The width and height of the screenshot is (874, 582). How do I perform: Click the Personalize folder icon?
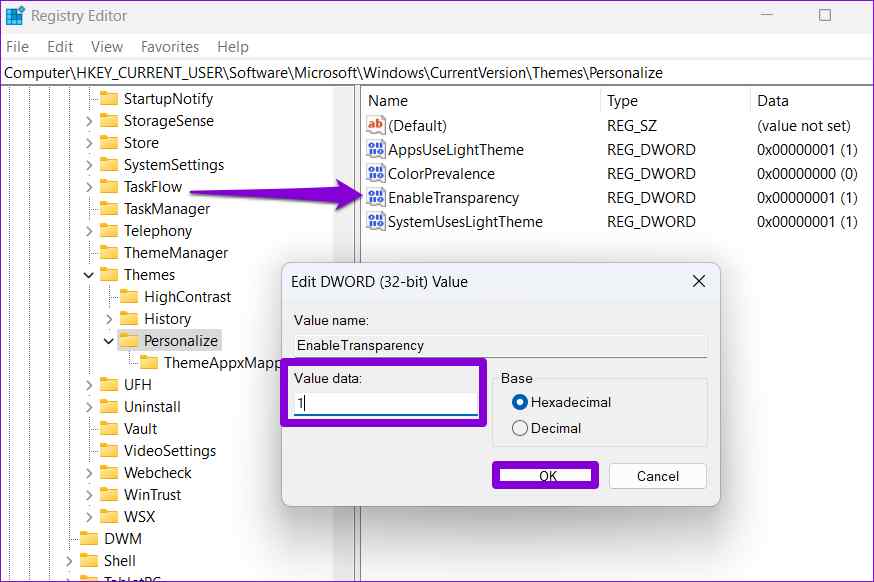pyautogui.click(x=129, y=341)
